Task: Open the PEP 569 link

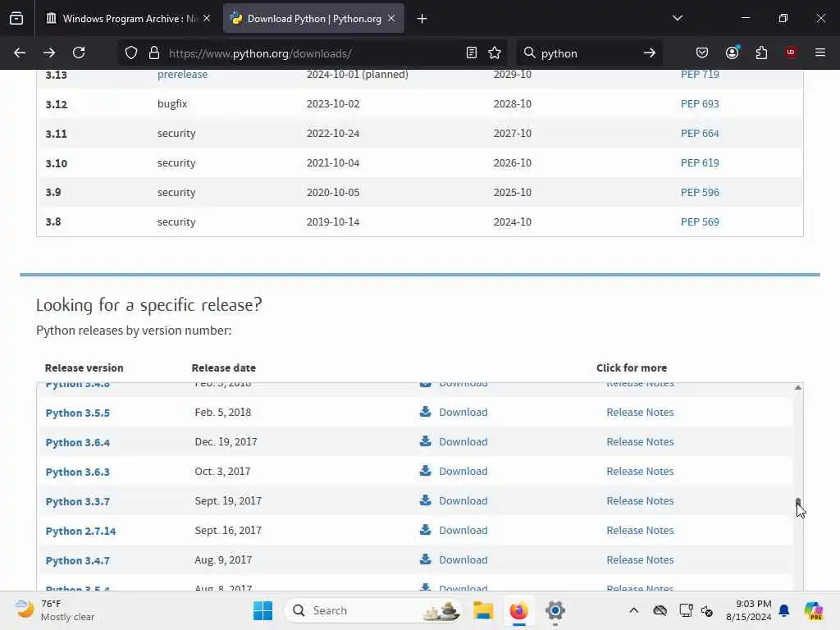Action: [700, 221]
